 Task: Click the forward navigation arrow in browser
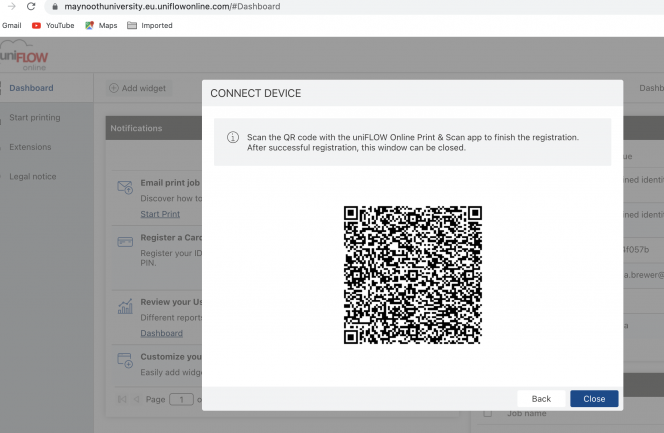click(x=9, y=7)
